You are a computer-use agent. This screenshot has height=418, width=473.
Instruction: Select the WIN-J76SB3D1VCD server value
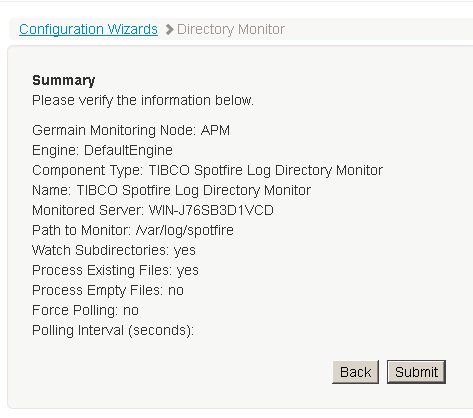211,210
